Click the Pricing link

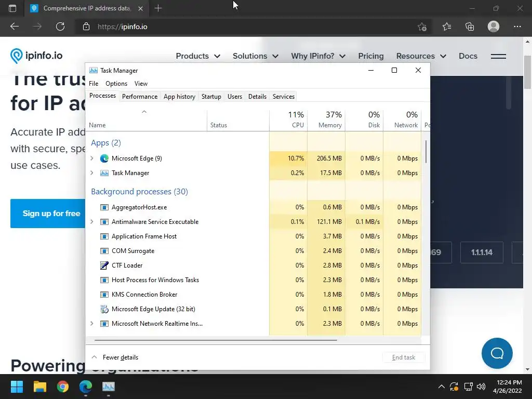click(371, 56)
